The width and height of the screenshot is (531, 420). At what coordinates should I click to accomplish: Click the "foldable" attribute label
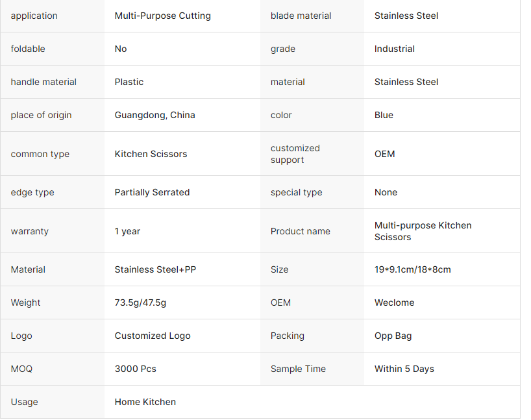point(28,49)
